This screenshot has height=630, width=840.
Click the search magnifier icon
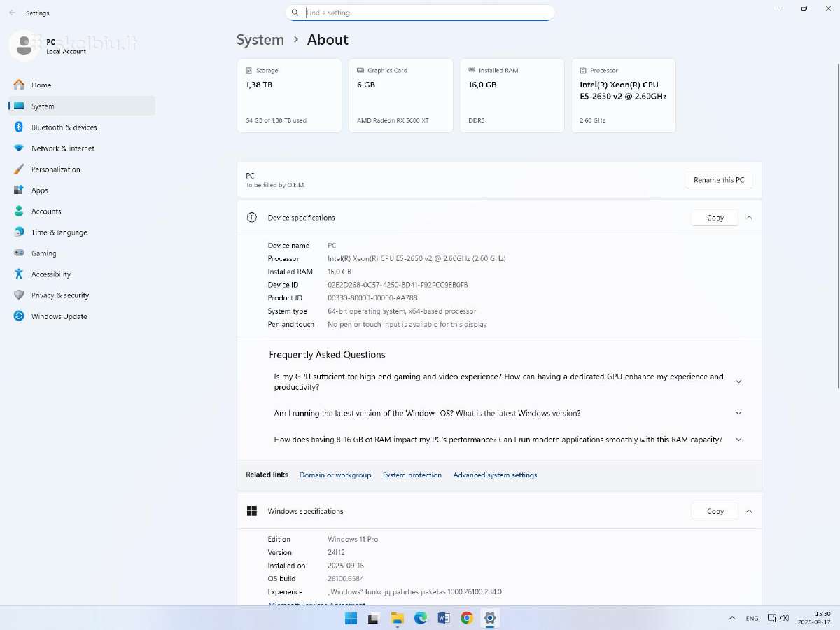coord(295,13)
